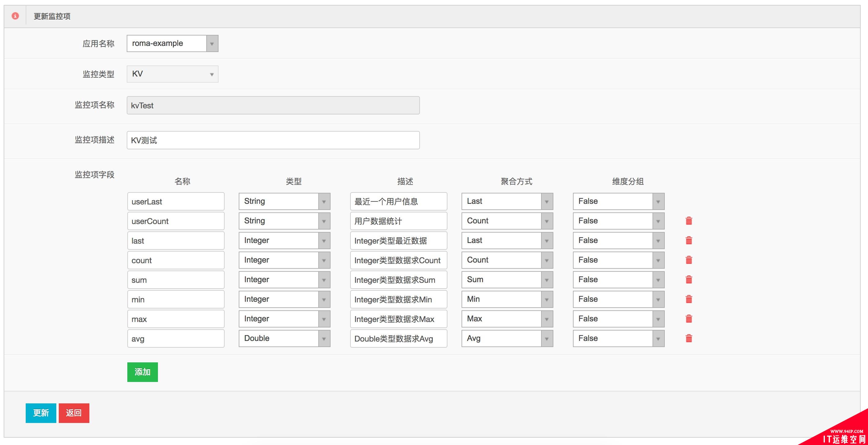Open dimension group dropdown for max row
This screenshot has height=445, width=868.
click(x=619, y=319)
